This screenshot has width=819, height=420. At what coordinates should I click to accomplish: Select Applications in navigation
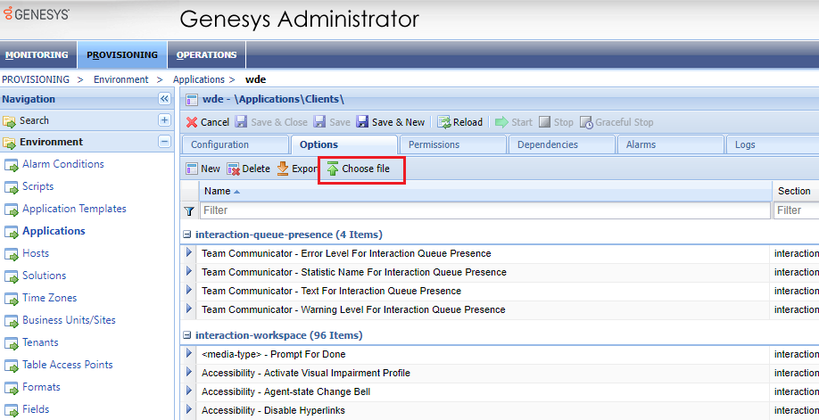point(54,231)
